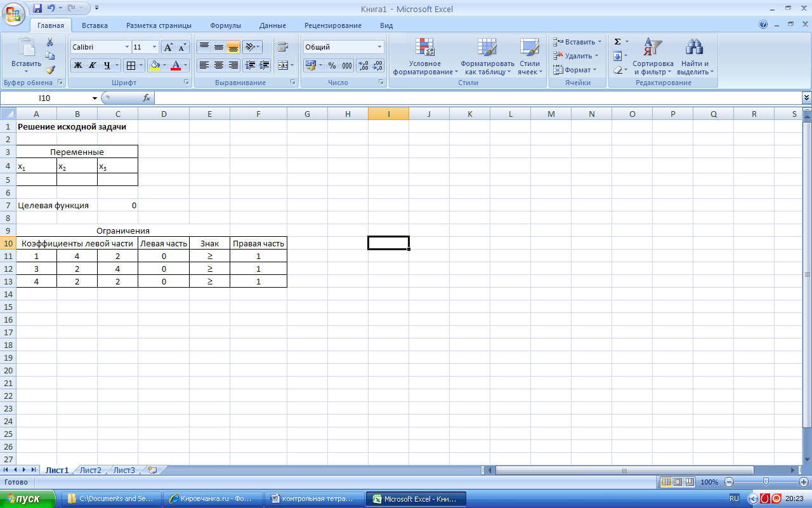Screen dimensions: 812x508
Task: Increase font size with the large A icon
Action: [168, 47]
